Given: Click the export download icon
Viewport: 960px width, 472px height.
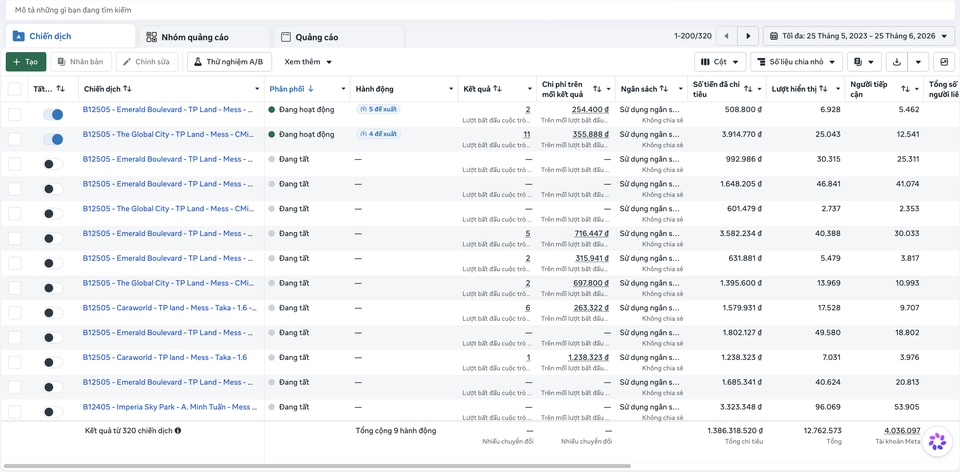Looking at the screenshot, I should point(897,62).
